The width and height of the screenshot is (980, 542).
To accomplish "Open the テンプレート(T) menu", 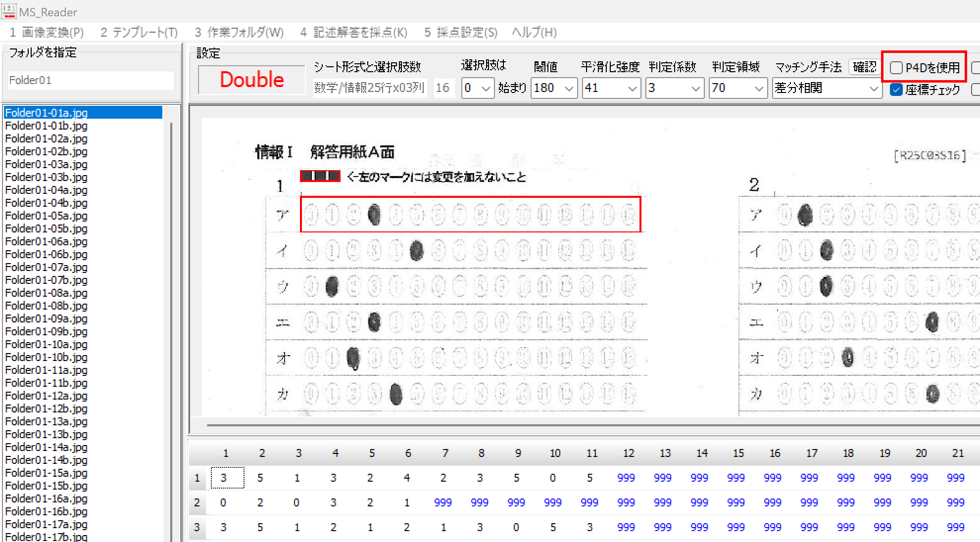I will [x=139, y=33].
